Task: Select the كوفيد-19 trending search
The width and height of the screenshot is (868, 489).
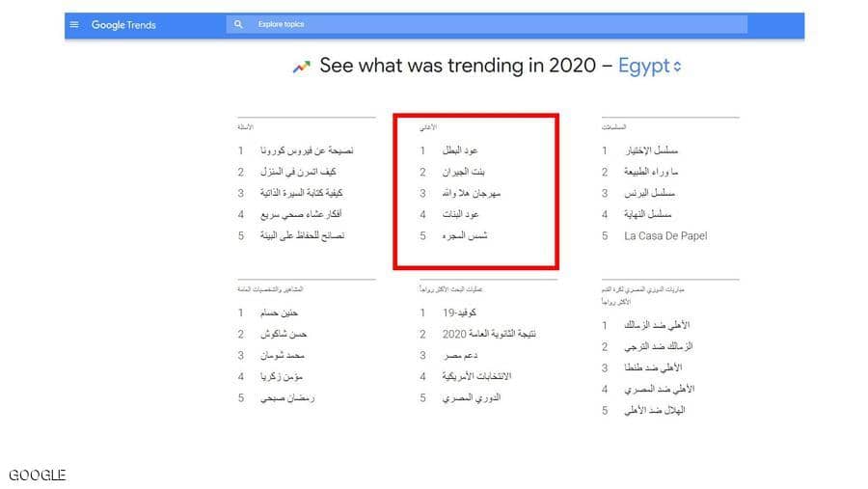Action: pos(458,312)
